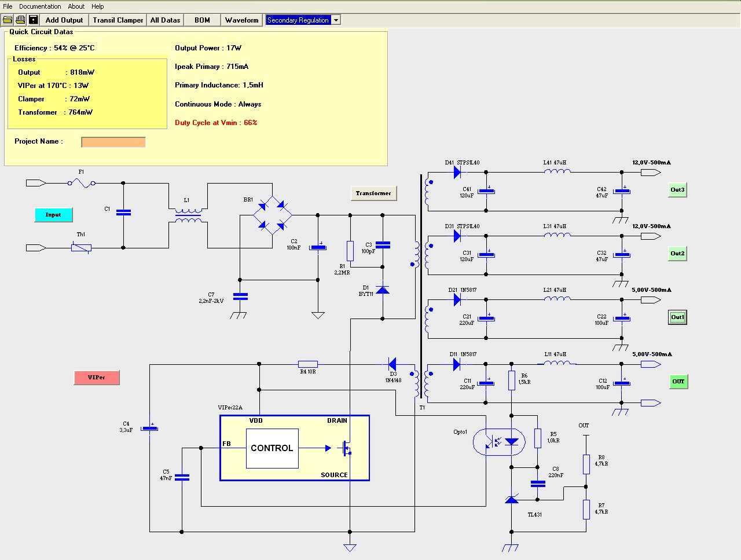
Task: Click the Efficiency 54% @ 25°C text
Action: pyautogui.click(x=54, y=48)
